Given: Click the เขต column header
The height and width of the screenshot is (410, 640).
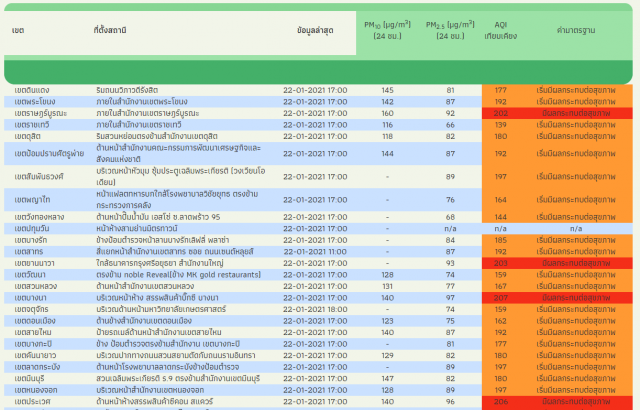Looking at the screenshot, I should (18, 31).
